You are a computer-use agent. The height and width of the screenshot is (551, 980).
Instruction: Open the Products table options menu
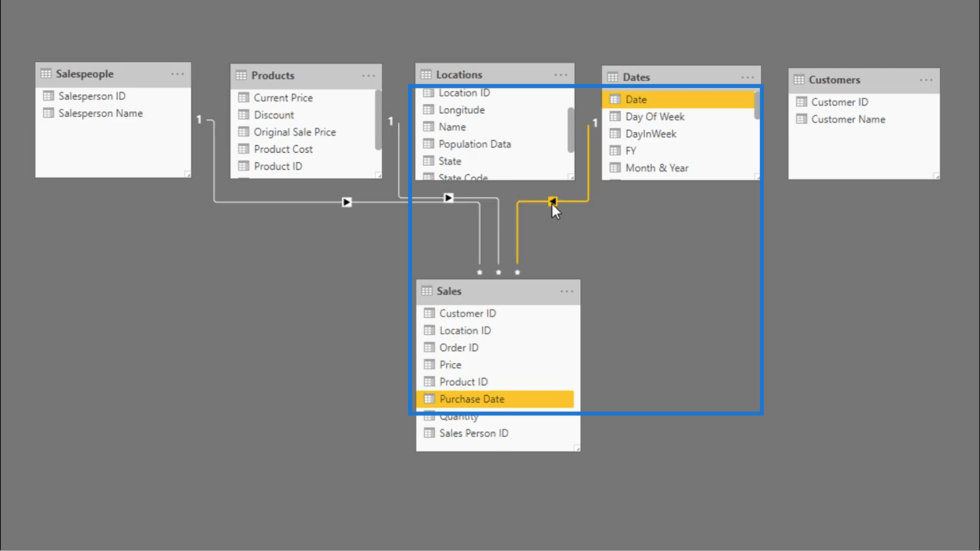(x=368, y=76)
